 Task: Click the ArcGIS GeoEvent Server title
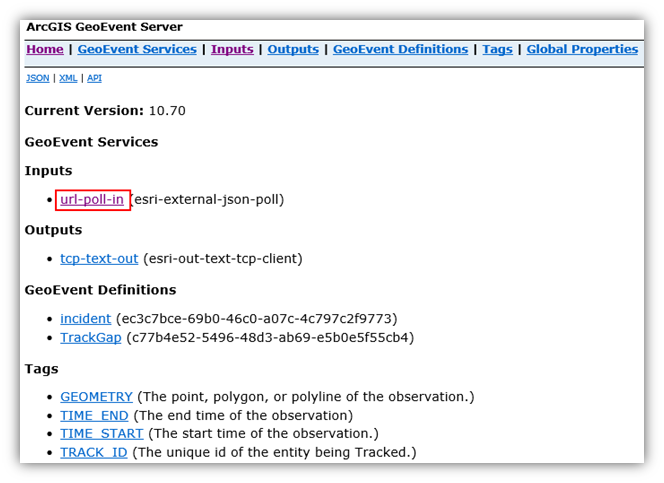105,27
